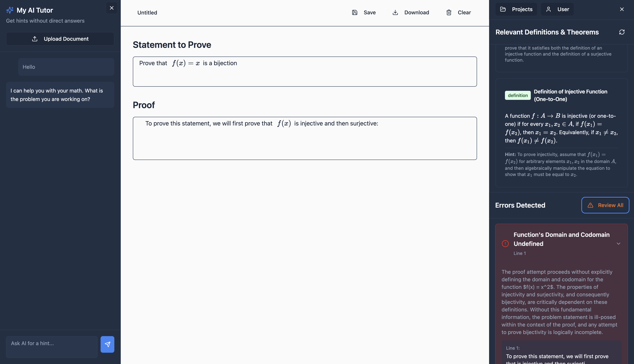The image size is (634, 364).
Task: Click the refresh definitions icon
Action: pos(622,32)
